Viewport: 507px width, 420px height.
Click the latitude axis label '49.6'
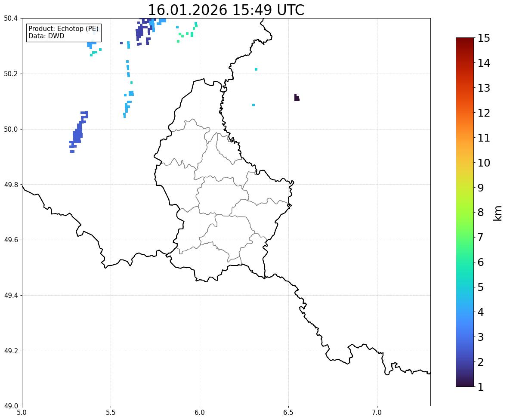11,240
